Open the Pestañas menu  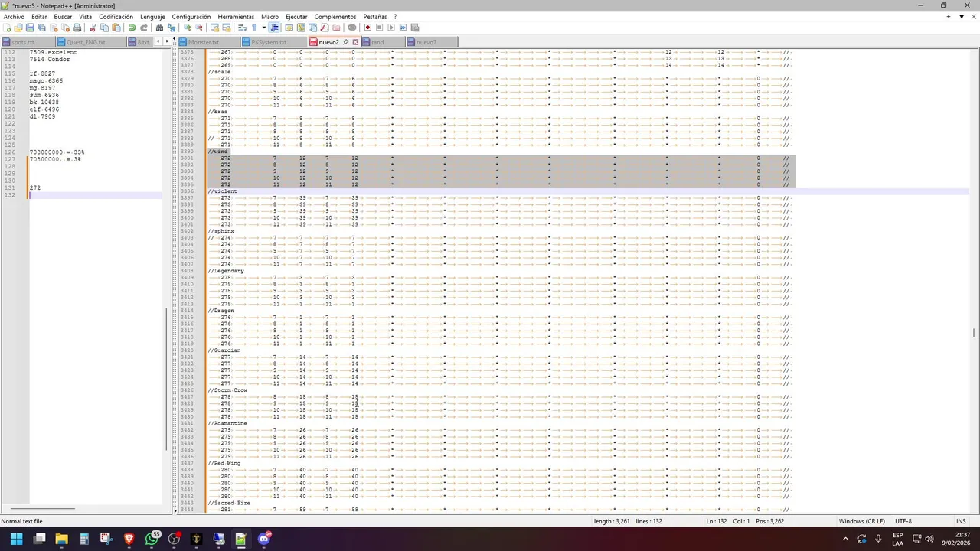coord(374,16)
